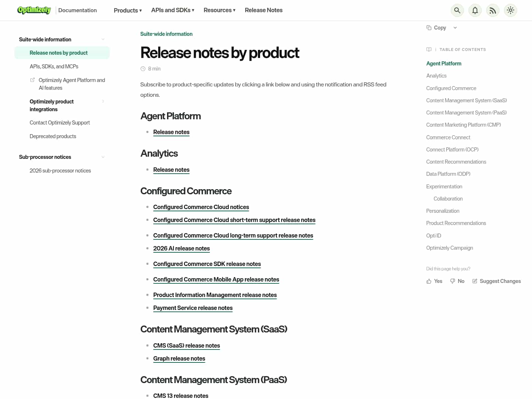The height and width of the screenshot is (399, 532).
Task: Expand the APIs and SDKs menu
Action: pos(173,10)
